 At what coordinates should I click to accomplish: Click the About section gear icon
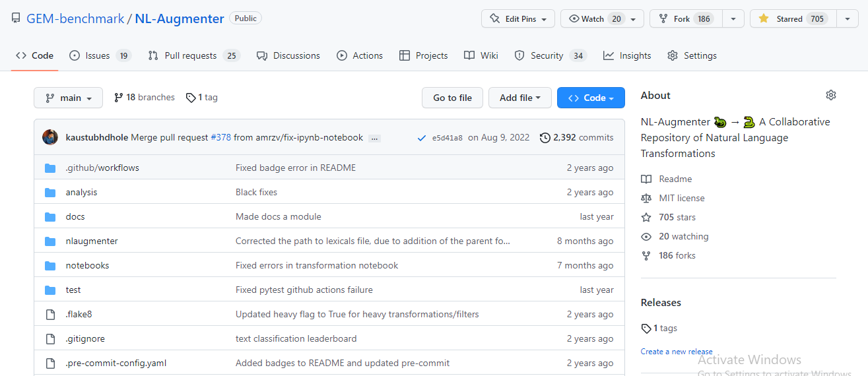831,95
